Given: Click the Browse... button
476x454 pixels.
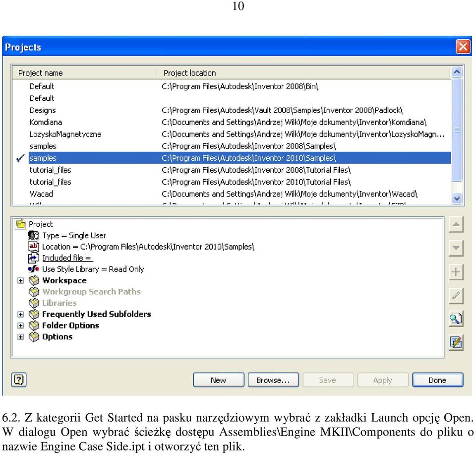Looking at the screenshot, I should [273, 380].
